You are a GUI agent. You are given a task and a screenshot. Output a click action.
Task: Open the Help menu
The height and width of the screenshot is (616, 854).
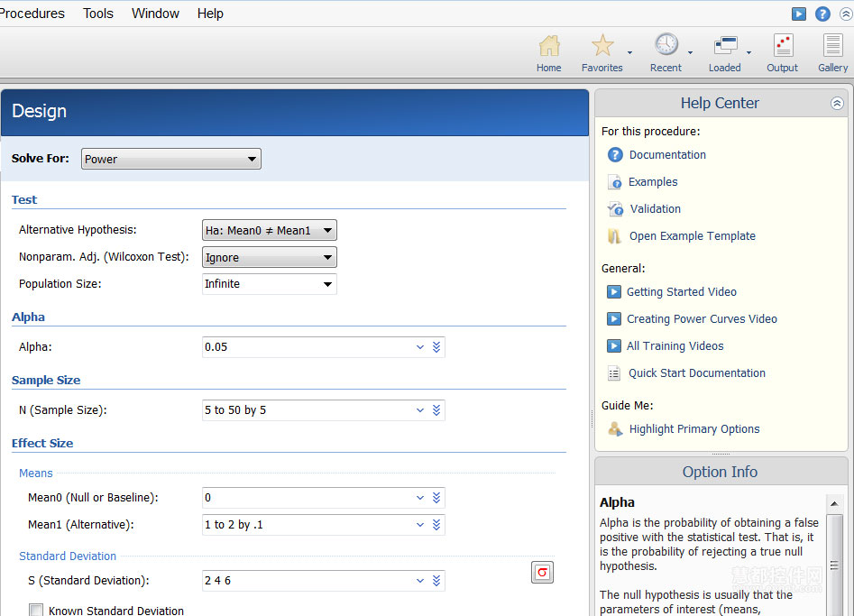tap(210, 14)
